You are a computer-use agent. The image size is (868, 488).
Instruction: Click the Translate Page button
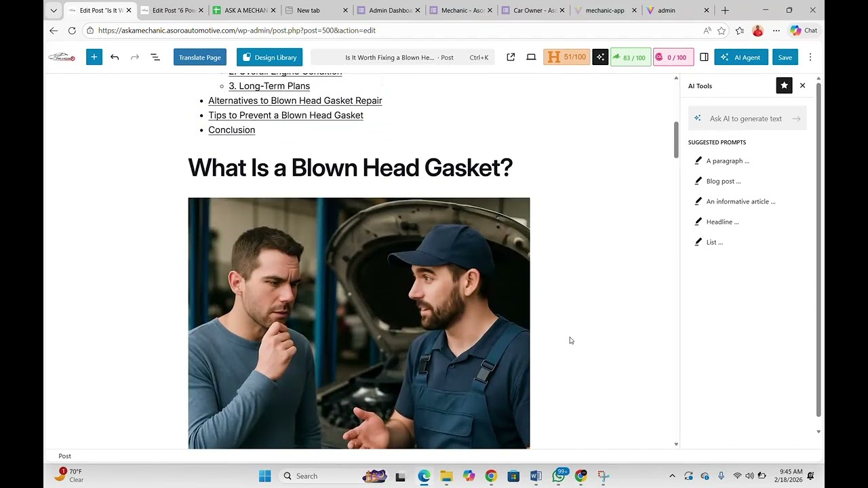pos(200,58)
